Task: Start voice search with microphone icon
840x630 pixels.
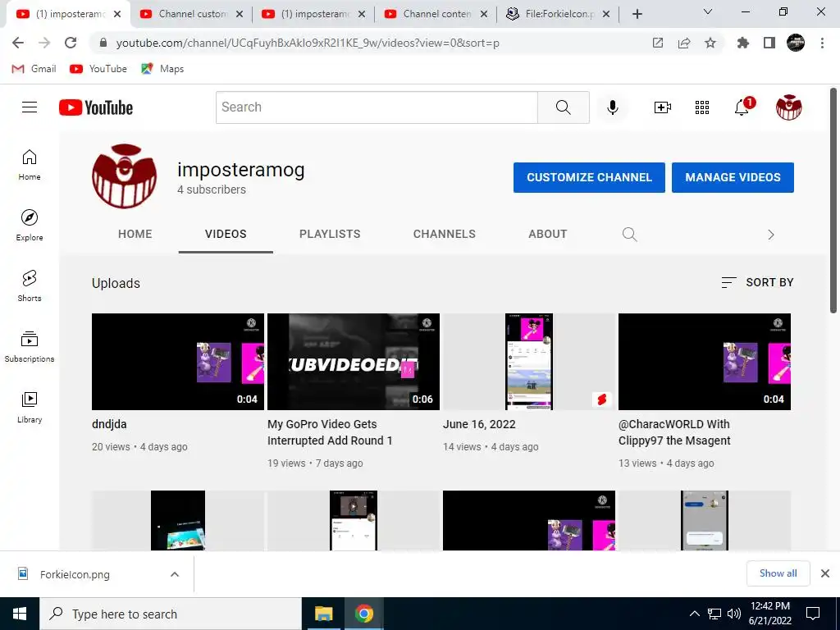Action: [x=612, y=107]
